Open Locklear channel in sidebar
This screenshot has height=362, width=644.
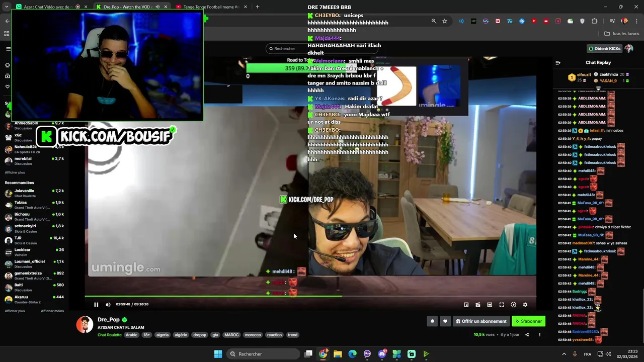(x=34, y=252)
